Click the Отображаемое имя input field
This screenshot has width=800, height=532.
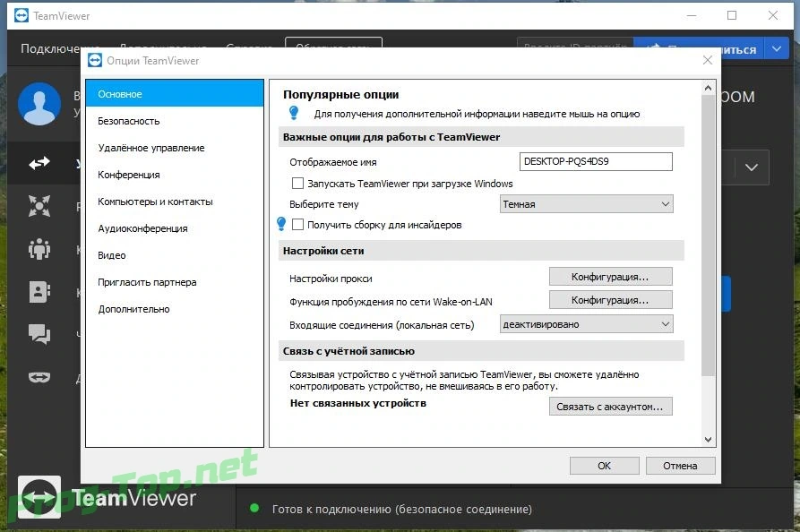coord(596,162)
